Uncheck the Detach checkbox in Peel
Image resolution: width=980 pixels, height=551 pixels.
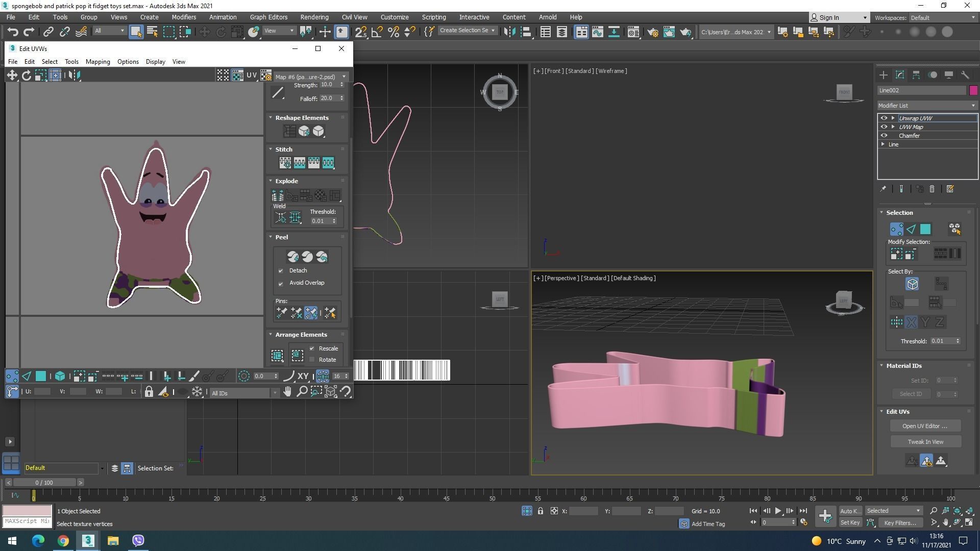tap(281, 271)
